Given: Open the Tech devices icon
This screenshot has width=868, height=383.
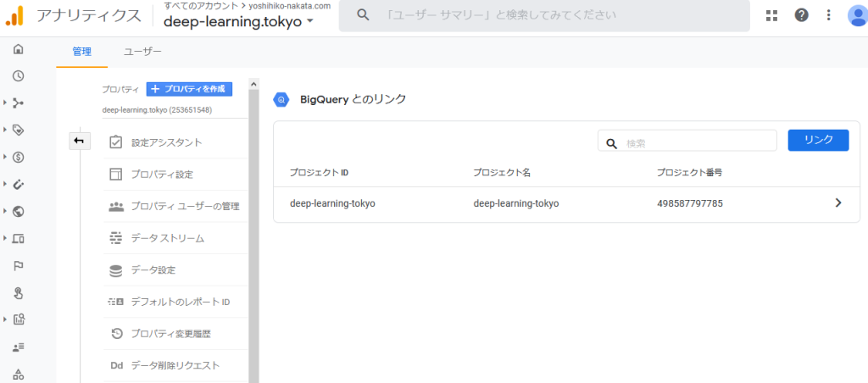Looking at the screenshot, I should (19, 239).
